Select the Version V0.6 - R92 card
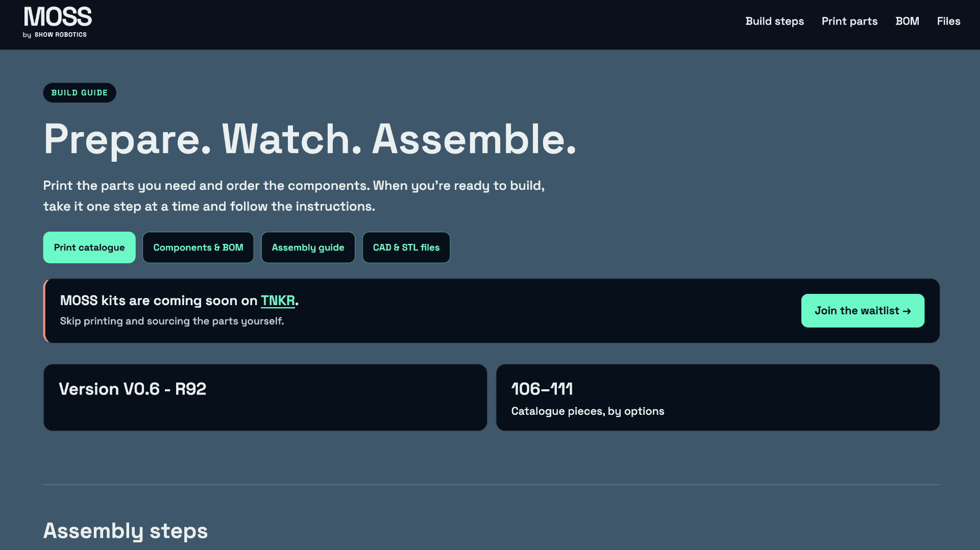 click(x=265, y=397)
